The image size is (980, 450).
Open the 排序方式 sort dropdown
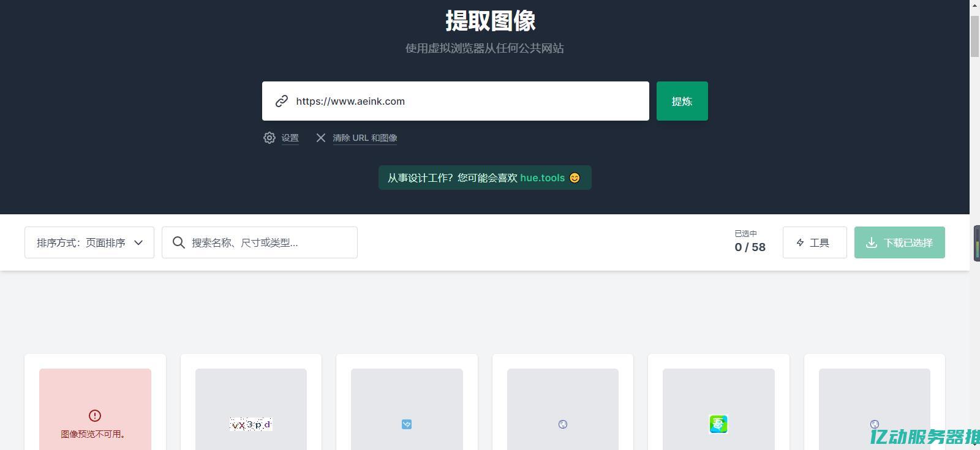[89, 242]
